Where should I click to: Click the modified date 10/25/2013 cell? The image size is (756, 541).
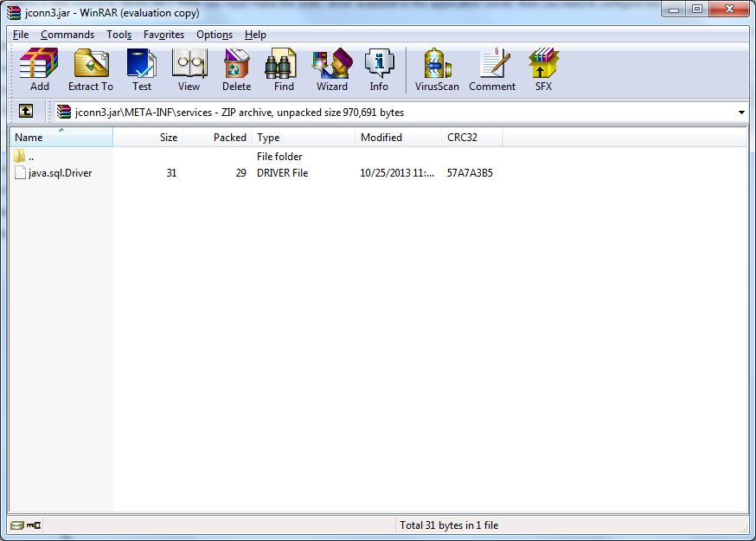[x=397, y=173]
